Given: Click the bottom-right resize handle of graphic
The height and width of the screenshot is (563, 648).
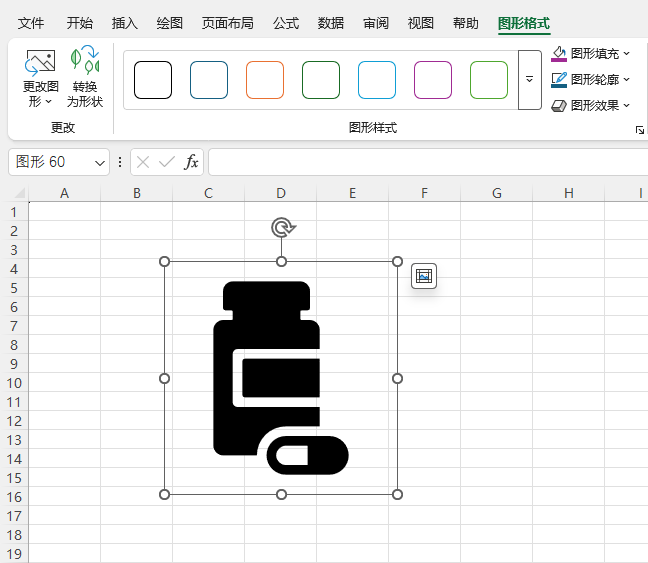Looking at the screenshot, I should (x=398, y=495).
